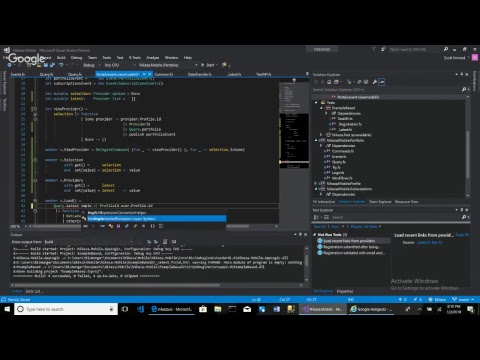
Task: Open the Any CPU platform dropdown
Action: 119,65
